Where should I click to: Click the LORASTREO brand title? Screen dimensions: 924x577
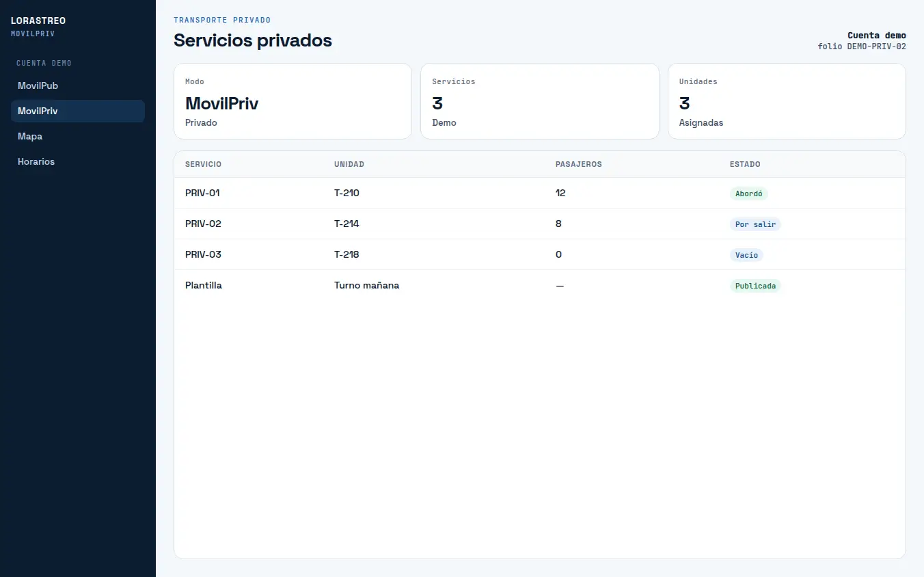38,21
